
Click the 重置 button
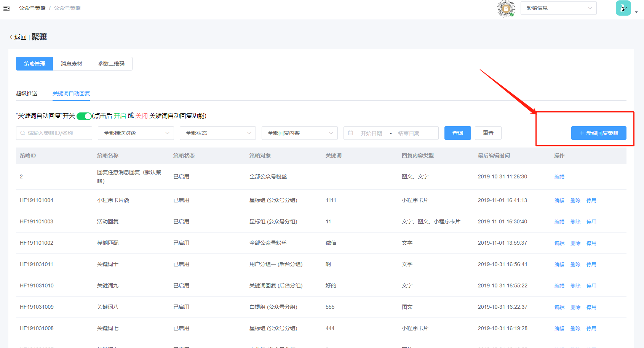pos(488,133)
